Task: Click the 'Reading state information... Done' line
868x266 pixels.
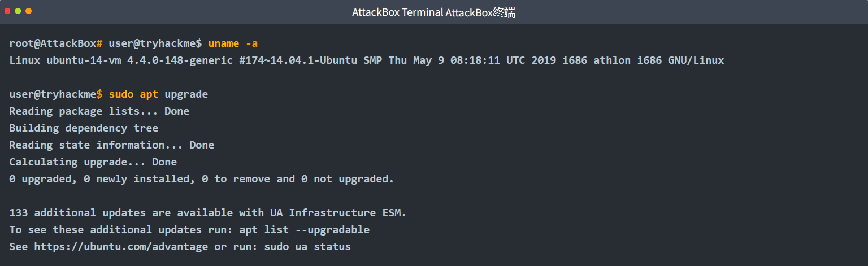Action: [x=111, y=145]
